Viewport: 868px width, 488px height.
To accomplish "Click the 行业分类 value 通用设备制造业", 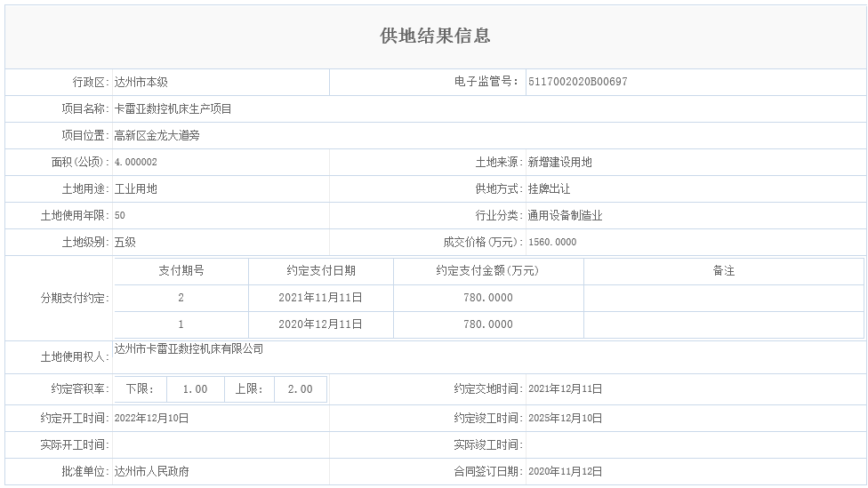I will (566, 216).
